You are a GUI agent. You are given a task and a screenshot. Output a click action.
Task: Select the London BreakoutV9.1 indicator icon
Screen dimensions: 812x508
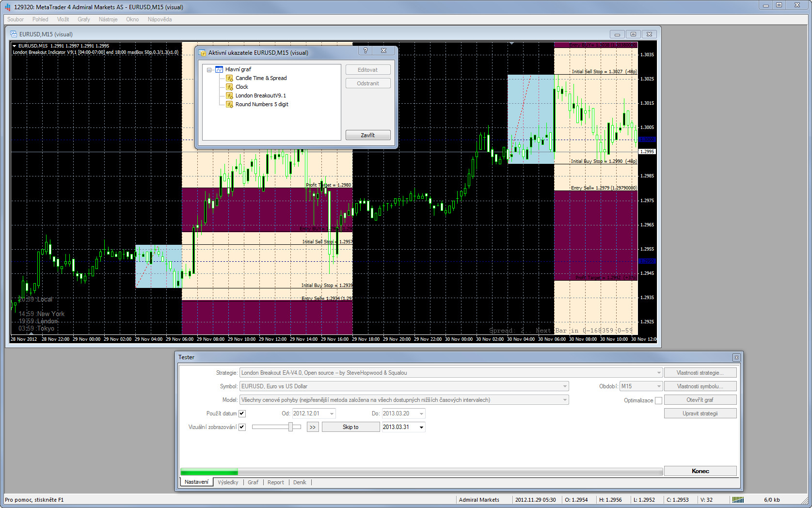click(x=230, y=95)
